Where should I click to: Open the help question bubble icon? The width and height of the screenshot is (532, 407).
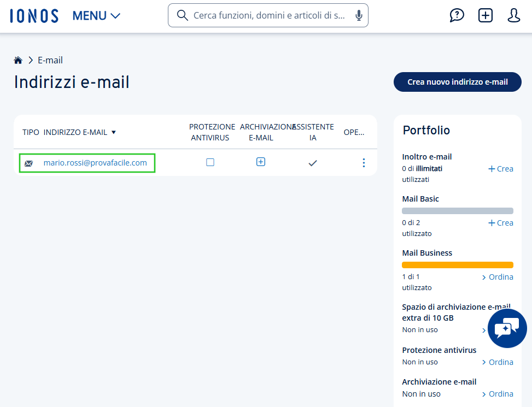[457, 15]
